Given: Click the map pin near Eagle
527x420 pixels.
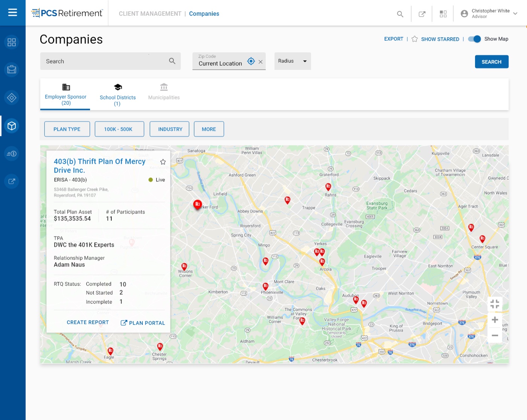Looking at the screenshot, I should 110,352.
